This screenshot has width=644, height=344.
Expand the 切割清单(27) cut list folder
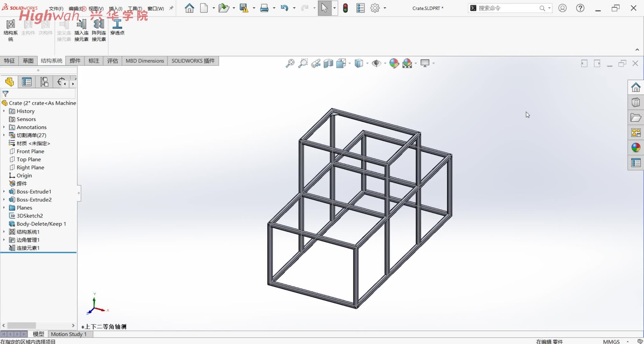4,135
